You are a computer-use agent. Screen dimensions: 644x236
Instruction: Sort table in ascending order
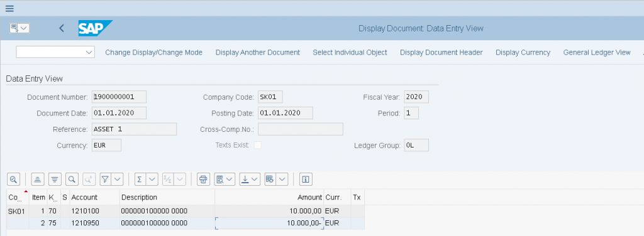pos(38,179)
